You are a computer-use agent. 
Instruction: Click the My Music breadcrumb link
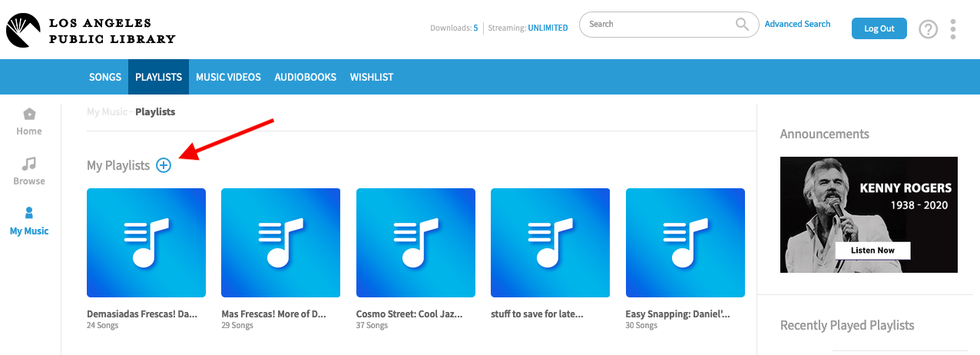coord(106,112)
